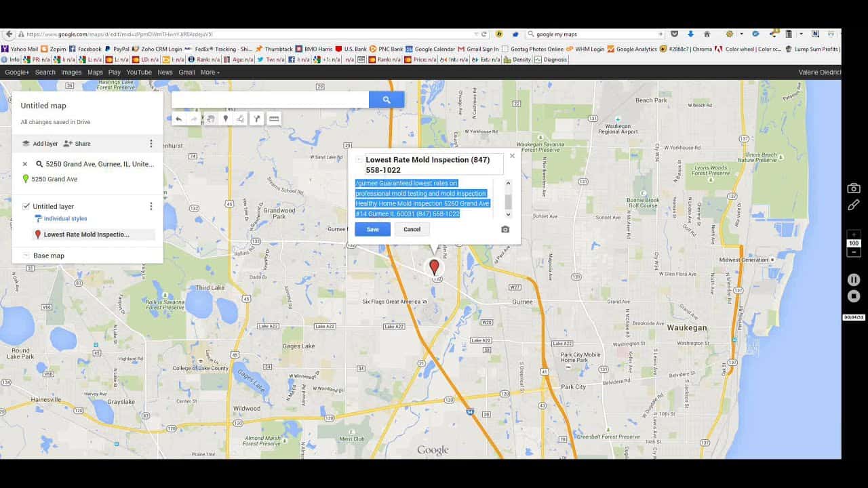Click the browser back arrow
The width and height of the screenshot is (868, 488).
point(7,34)
